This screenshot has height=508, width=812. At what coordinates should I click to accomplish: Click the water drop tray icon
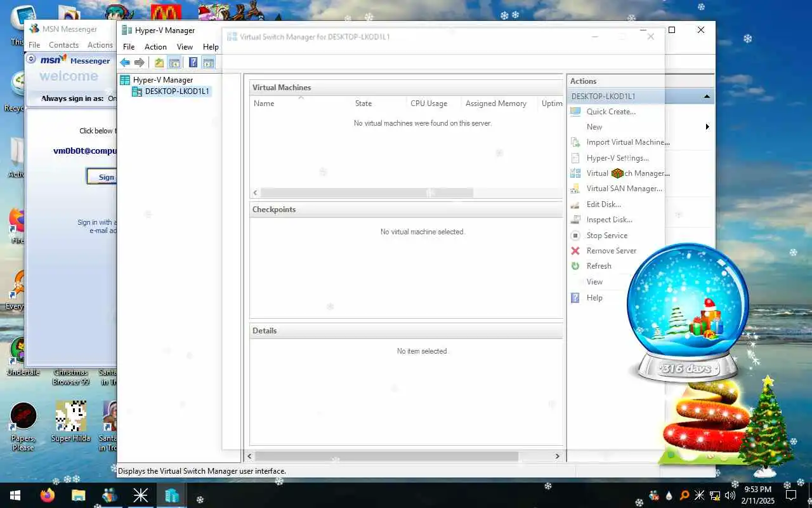click(669, 495)
